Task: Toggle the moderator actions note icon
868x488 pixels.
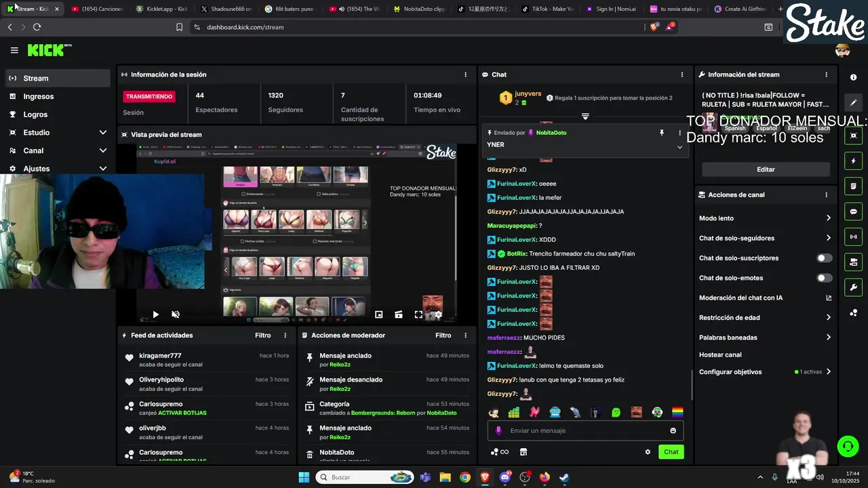Action: tap(854, 186)
